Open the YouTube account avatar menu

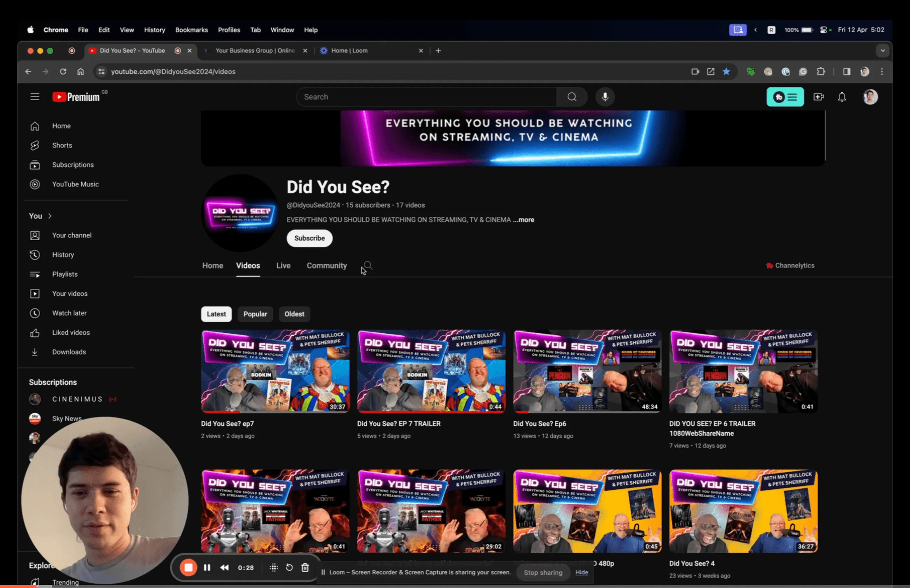[870, 97]
